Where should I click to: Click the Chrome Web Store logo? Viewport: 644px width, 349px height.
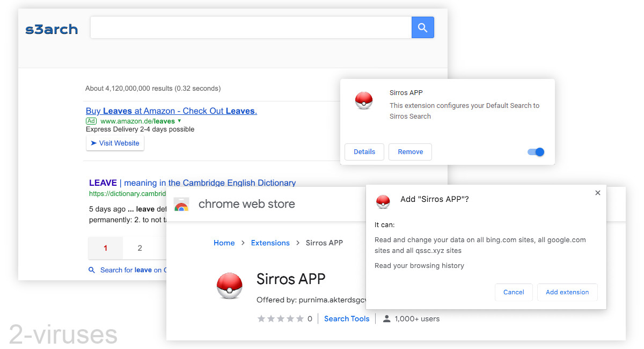tap(182, 204)
